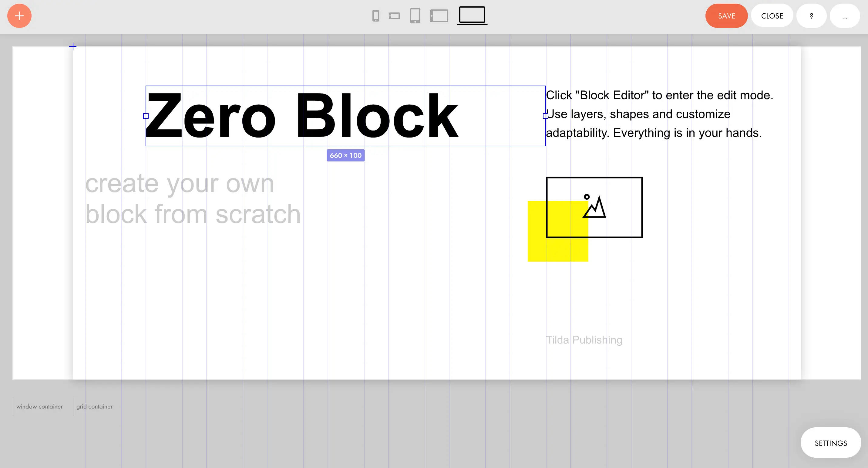Screen dimensions: 868x468
Task: Click the window container tab
Action: [x=39, y=406]
